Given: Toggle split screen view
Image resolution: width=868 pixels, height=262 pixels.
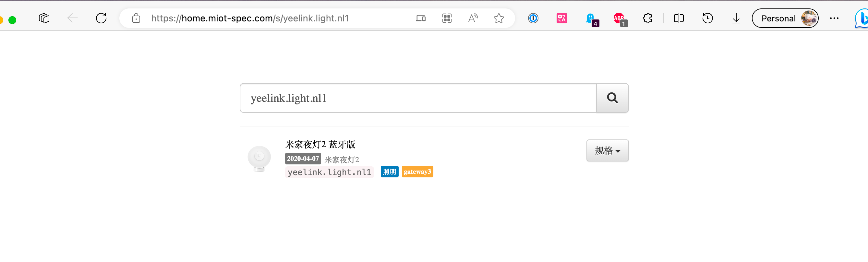Looking at the screenshot, I should tap(679, 18).
